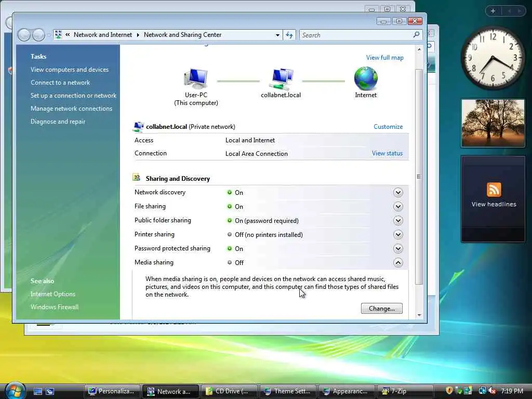Click the sidebar add gadget plus button
Image resolution: width=532 pixels, height=399 pixels.
pyautogui.click(x=493, y=11)
